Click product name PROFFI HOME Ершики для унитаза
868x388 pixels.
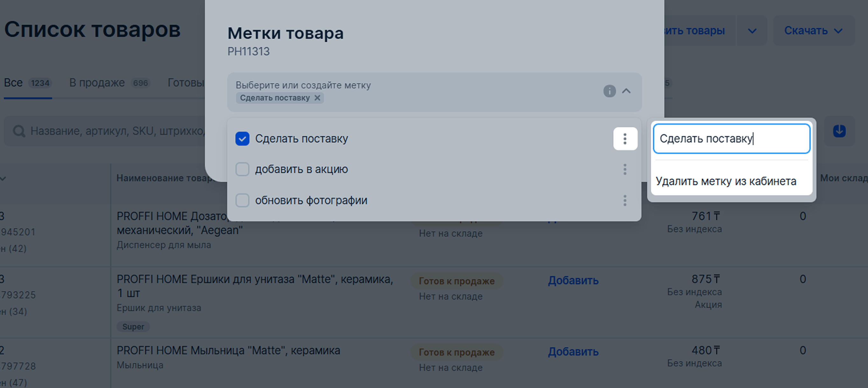point(255,286)
